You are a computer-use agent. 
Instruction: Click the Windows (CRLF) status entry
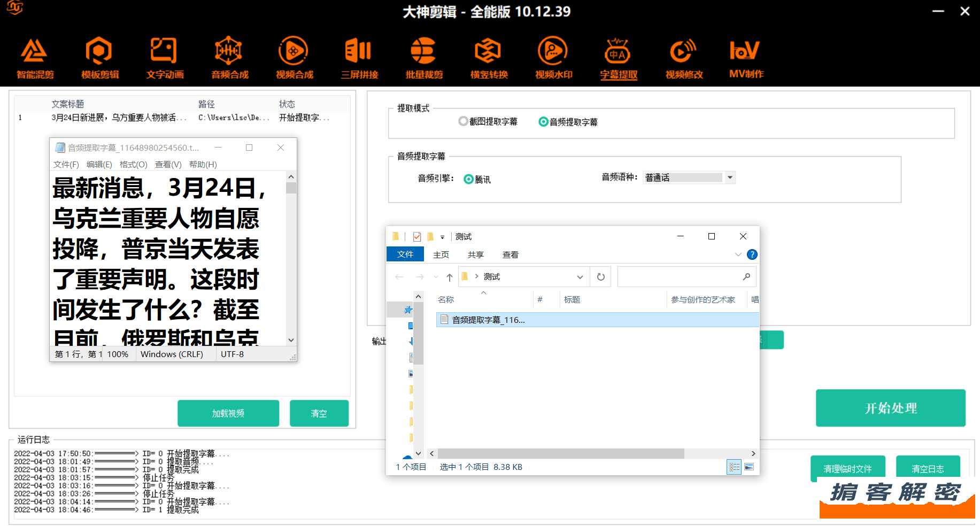pos(172,354)
